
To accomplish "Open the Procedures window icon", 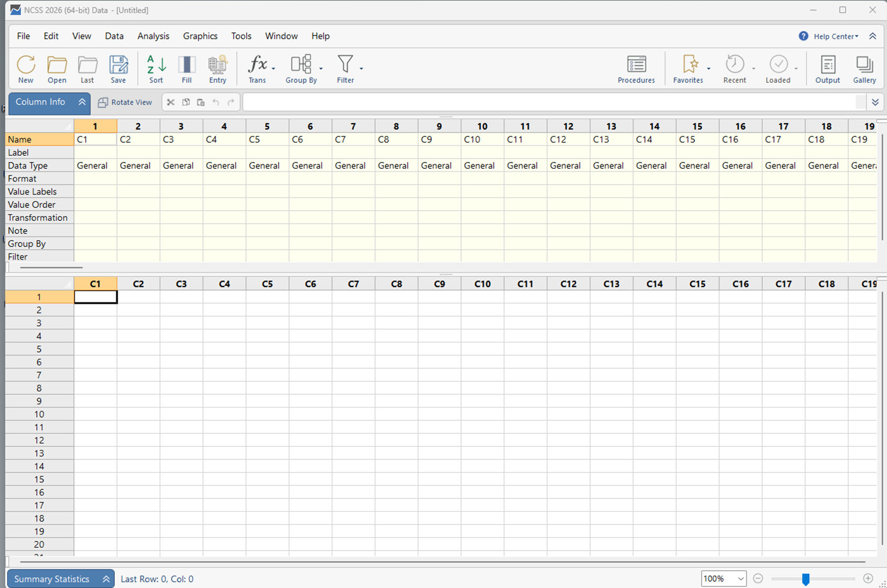I will click(636, 69).
